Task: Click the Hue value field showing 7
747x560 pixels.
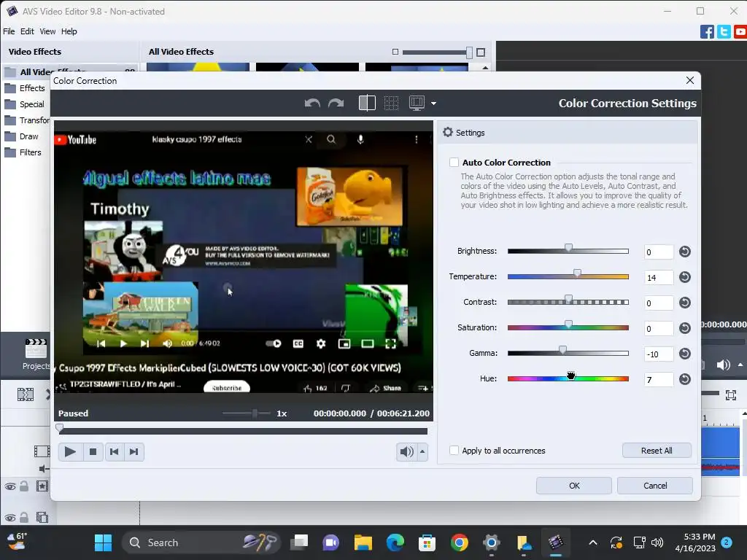Action: pyautogui.click(x=659, y=379)
